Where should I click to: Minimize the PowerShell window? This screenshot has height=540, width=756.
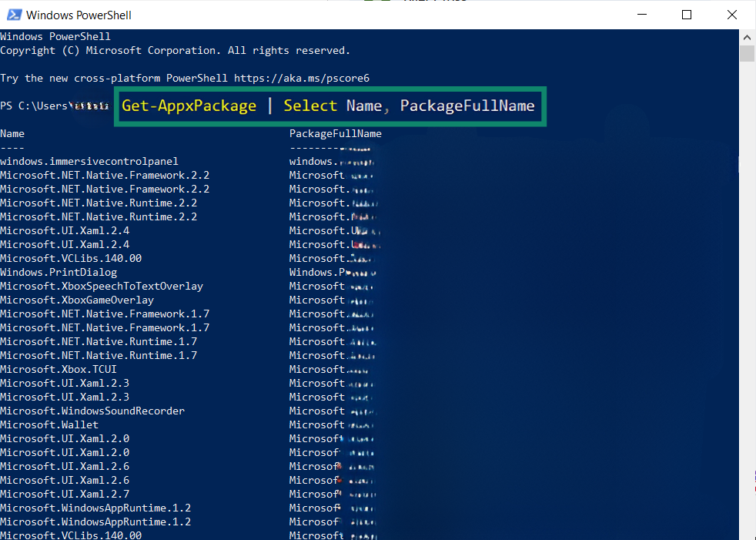click(641, 14)
